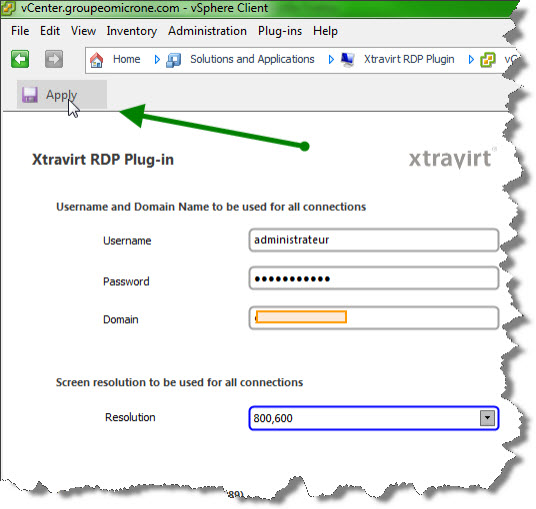Click the Apply floppy disk icon

(x=30, y=95)
